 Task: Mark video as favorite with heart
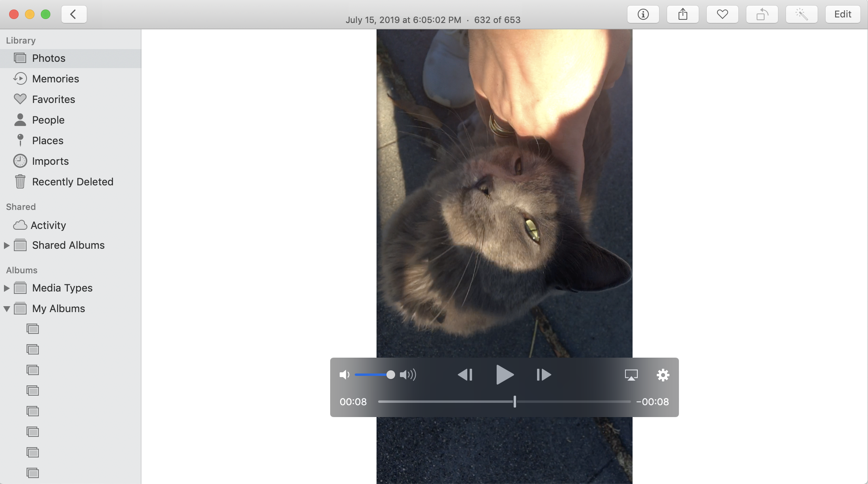point(722,15)
